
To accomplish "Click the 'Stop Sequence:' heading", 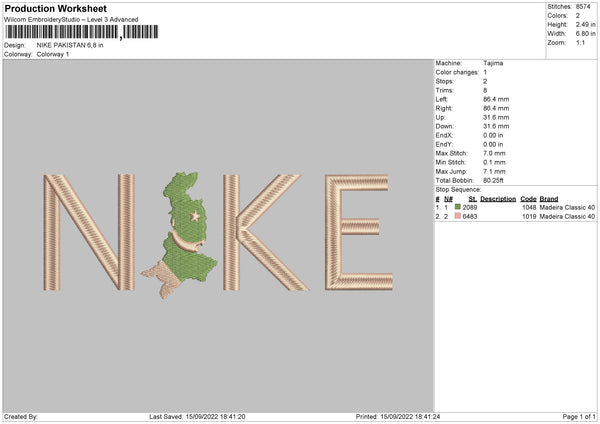I will (458, 190).
